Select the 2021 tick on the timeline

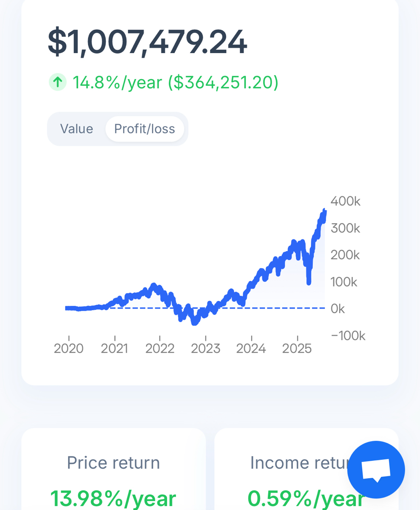[114, 348]
